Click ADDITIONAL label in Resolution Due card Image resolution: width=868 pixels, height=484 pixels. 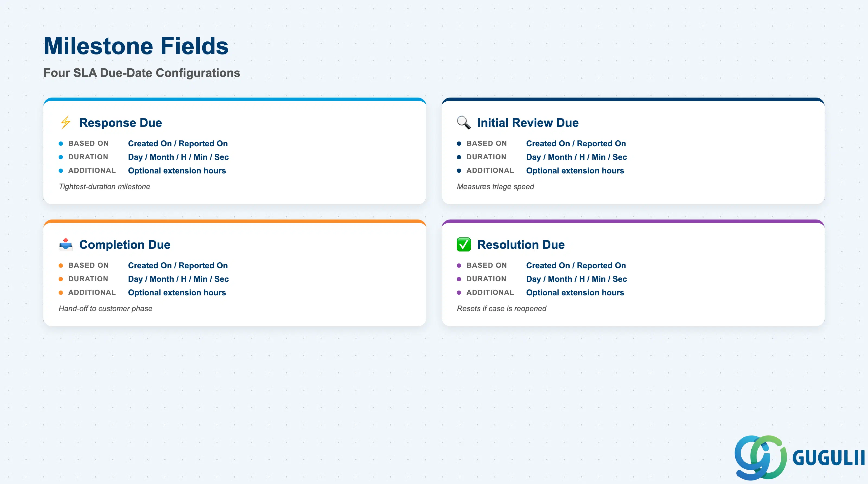tap(490, 292)
